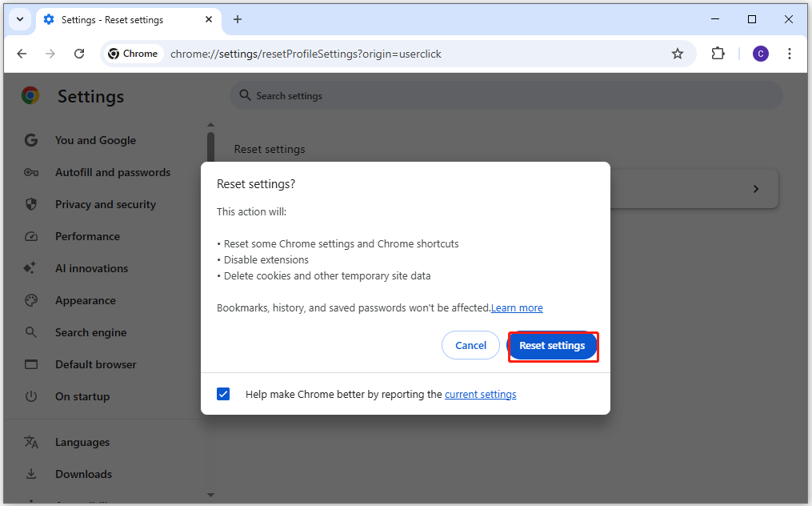Open You and Google section
812x506 pixels.
click(96, 140)
